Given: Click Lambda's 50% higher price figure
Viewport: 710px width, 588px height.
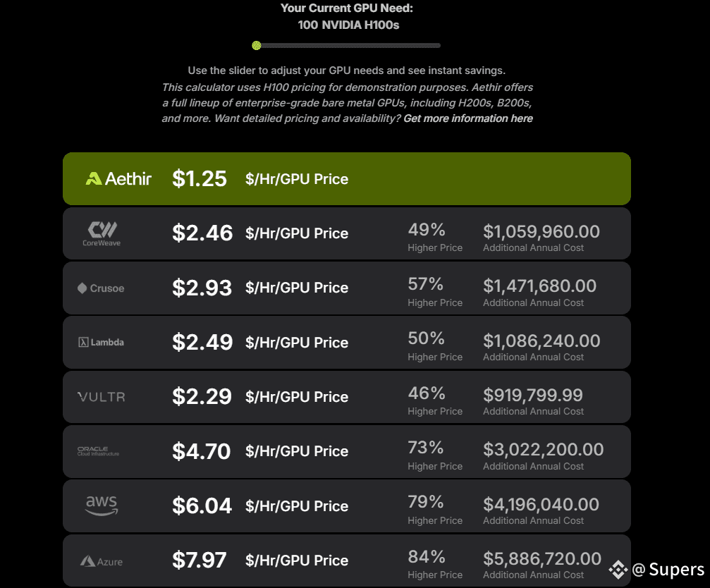Looking at the screenshot, I should click(x=426, y=338).
